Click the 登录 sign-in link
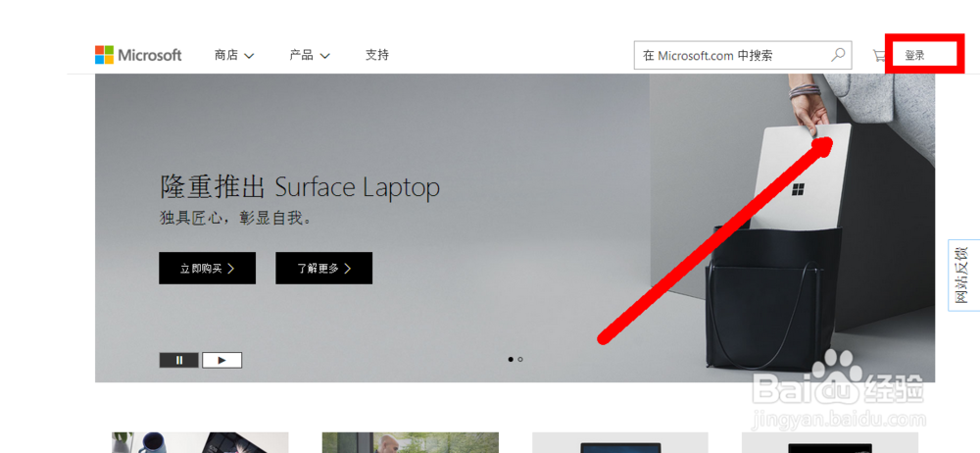The height and width of the screenshot is (453, 980). coord(915,55)
